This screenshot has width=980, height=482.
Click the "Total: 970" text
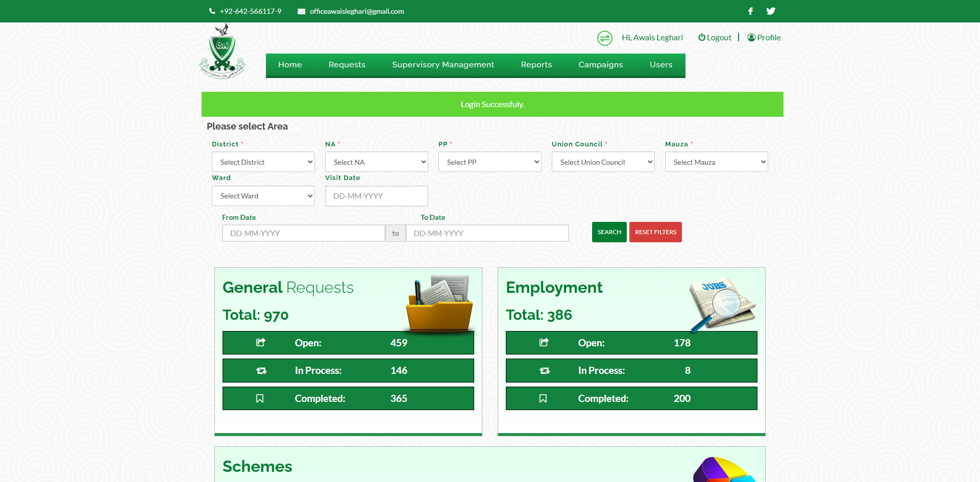coord(256,315)
